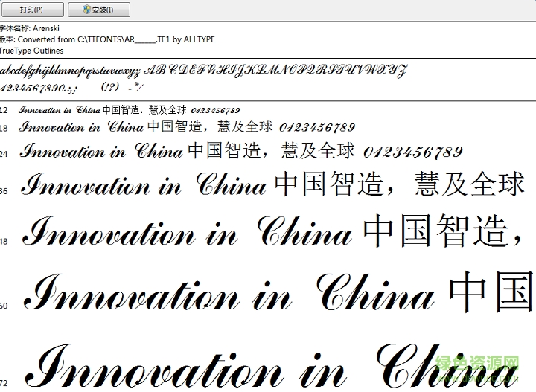The width and height of the screenshot is (536, 392).
Task: Click the 'TrueType Outlines' text
Action: 31,51
